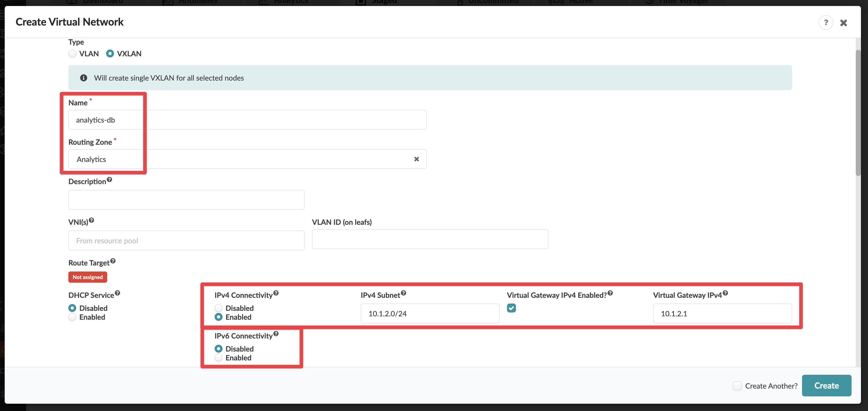Open the help question-mark button

825,23
